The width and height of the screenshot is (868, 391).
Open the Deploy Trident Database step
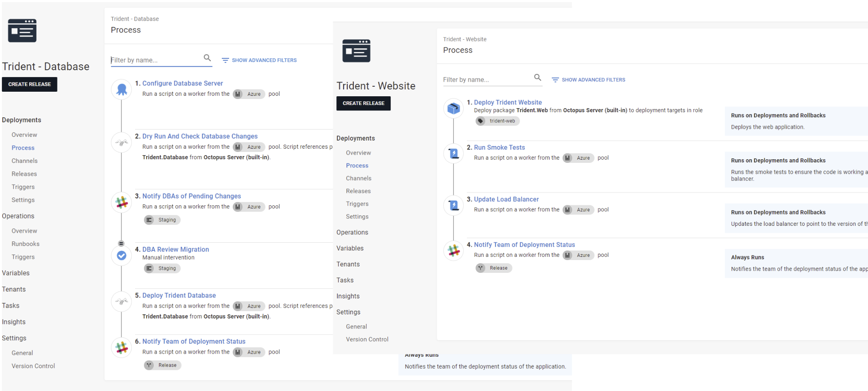tap(179, 296)
